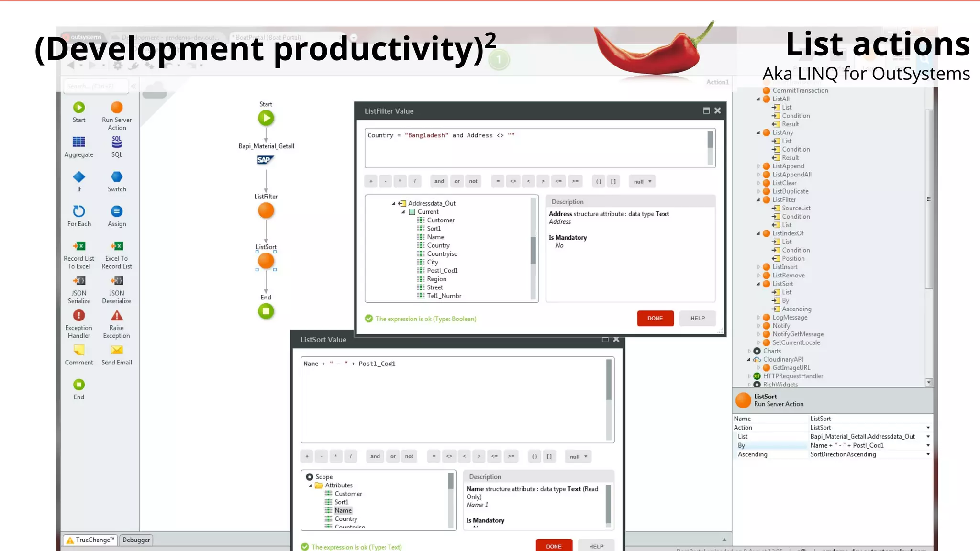Select the JSON Deserialize tool
The height and width of the screenshot is (551, 980).
coord(117,290)
